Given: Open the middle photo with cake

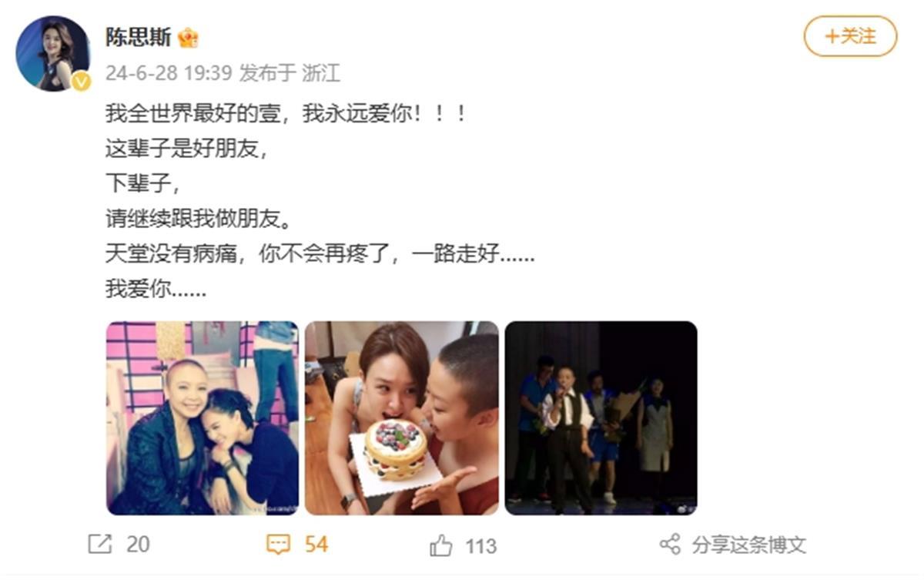Looking at the screenshot, I should click(402, 418).
